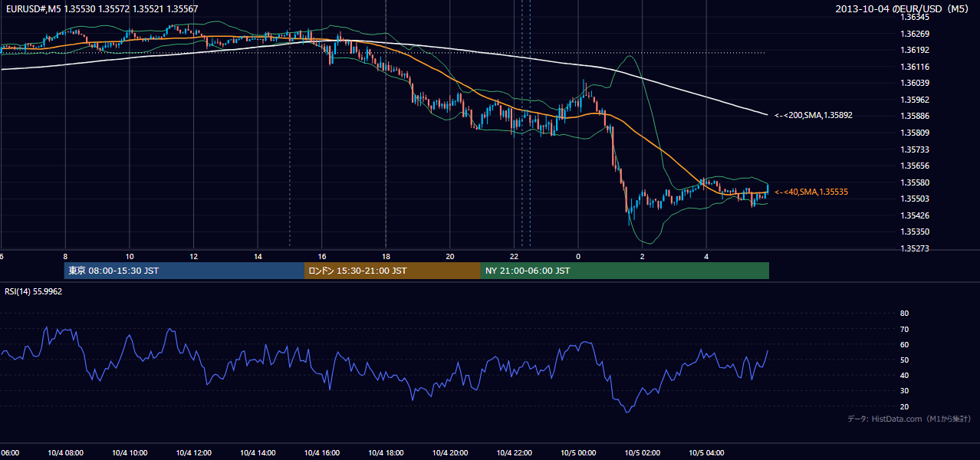Select the 40 SMA 1.35535 label
This screenshot has width=980, height=460.
tap(811, 192)
